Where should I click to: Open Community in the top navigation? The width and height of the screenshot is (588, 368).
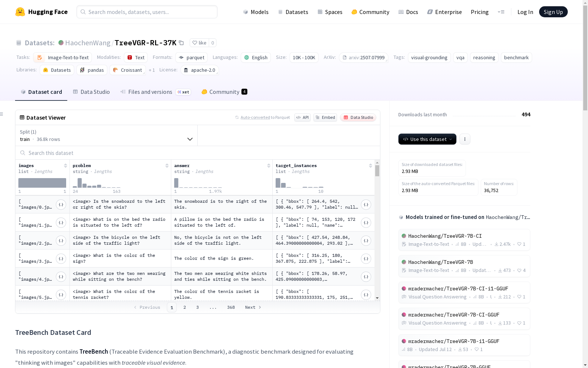click(370, 12)
